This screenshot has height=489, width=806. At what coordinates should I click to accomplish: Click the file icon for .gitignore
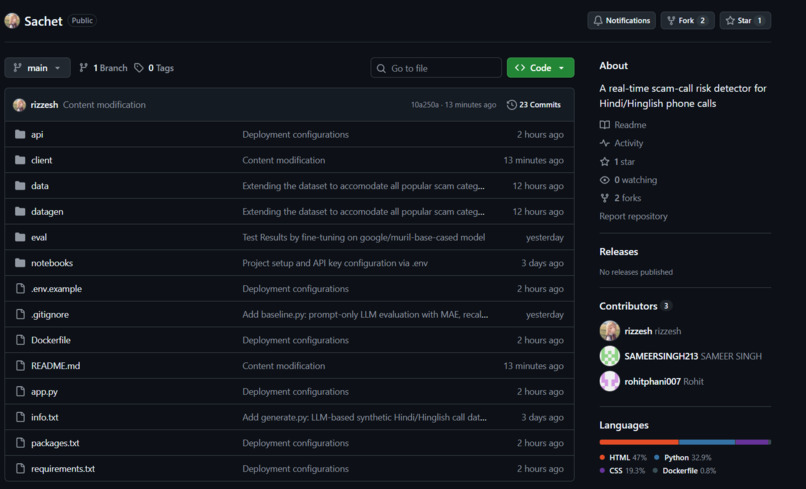click(x=20, y=314)
